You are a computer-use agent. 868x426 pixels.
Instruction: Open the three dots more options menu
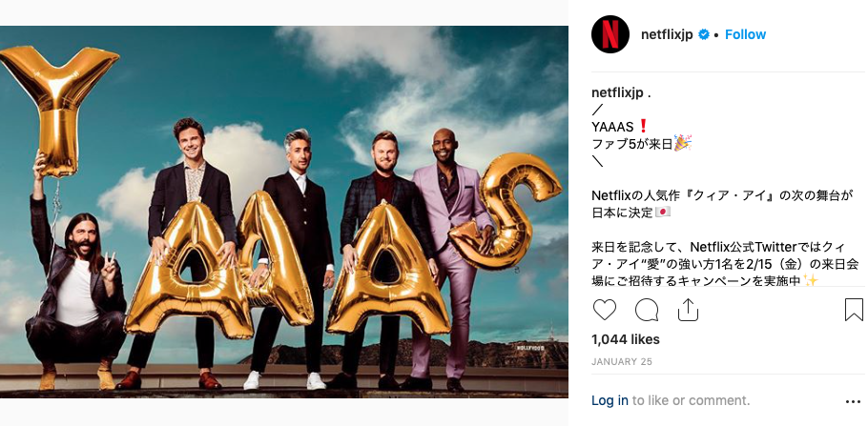853,401
